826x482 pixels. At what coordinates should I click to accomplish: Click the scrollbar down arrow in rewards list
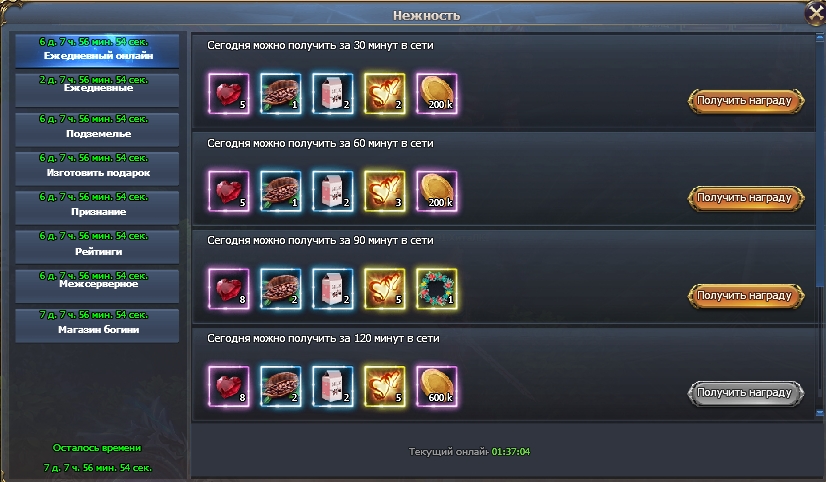click(820, 414)
